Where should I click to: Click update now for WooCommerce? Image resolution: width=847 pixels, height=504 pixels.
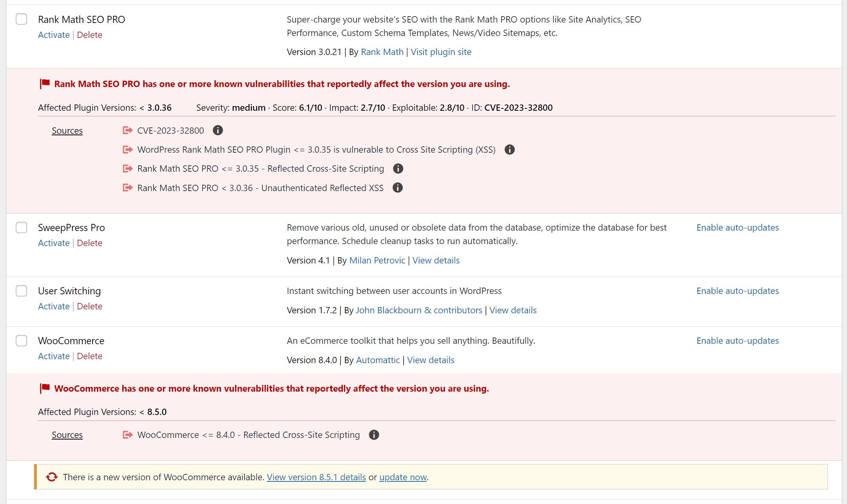coord(403,477)
